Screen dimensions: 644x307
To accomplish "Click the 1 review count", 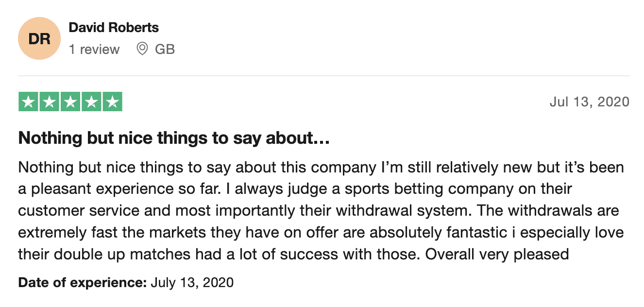I will coord(94,49).
